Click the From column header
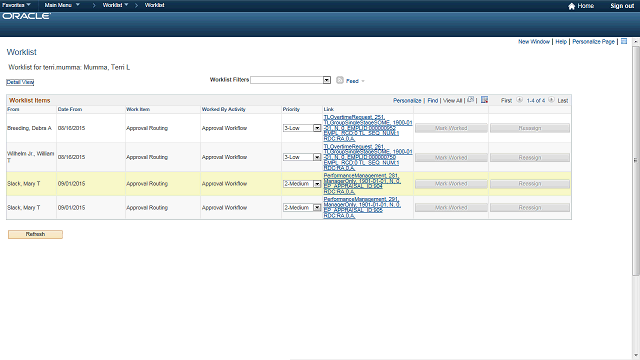Image resolution: width=640 pixels, height=360 pixels. [13, 109]
